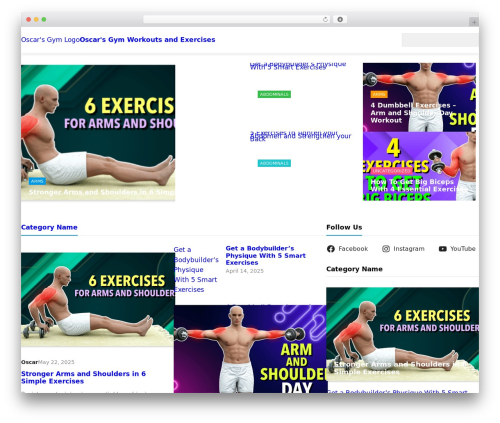Click the YouTube icon under Follow Us
This screenshot has height=423, width=500.
coord(442,249)
